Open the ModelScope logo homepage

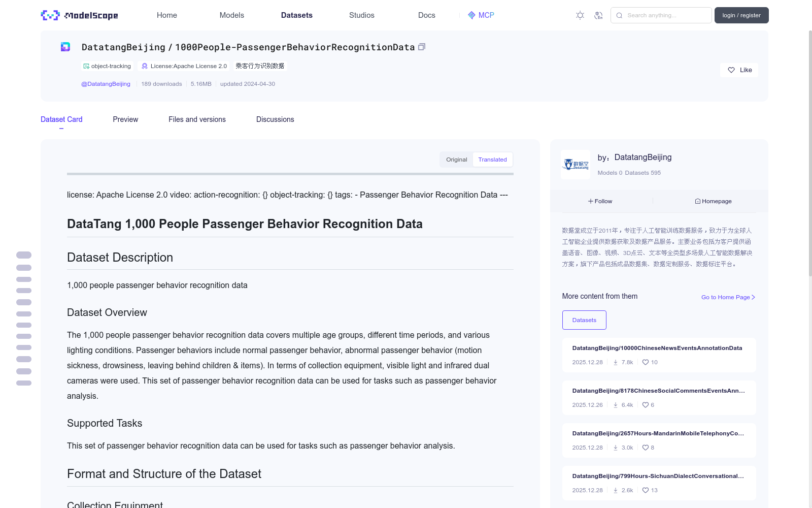(x=79, y=15)
